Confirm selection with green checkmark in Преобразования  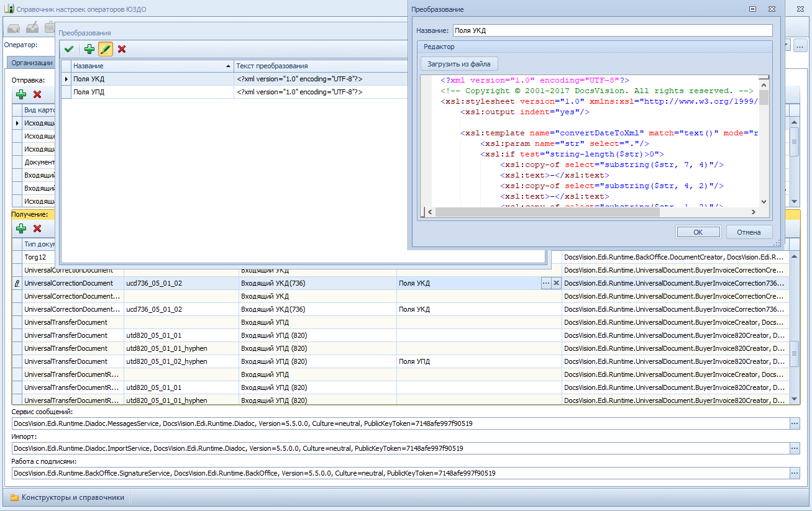pyautogui.click(x=69, y=49)
